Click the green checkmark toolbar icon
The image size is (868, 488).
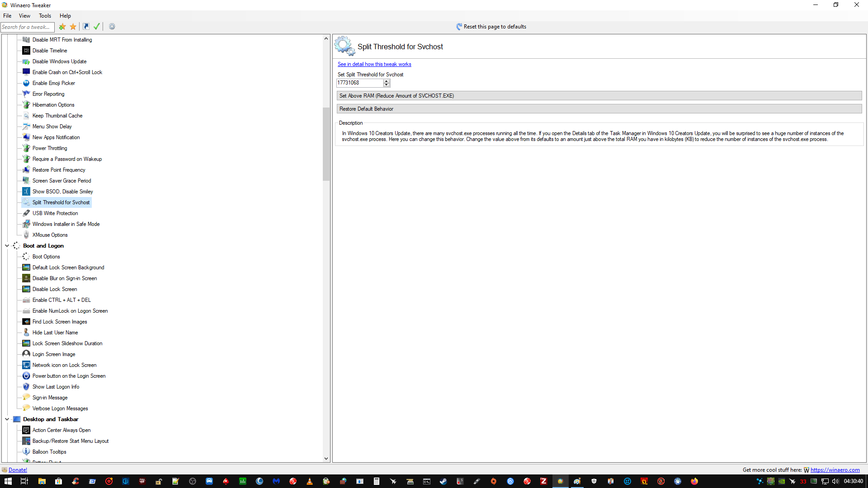(x=97, y=27)
